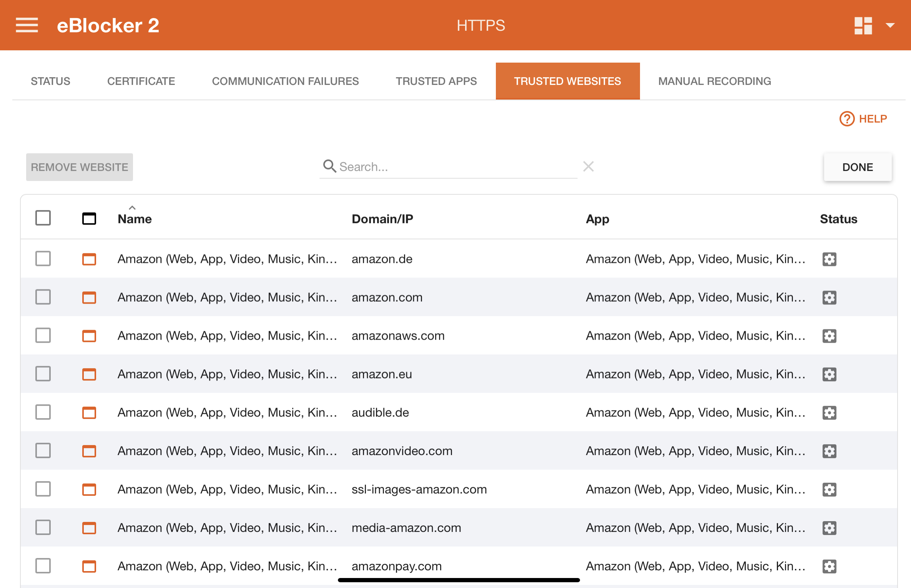The height and width of the screenshot is (588, 911).
Task: Click the REMOVE WEBSITE button
Action: tap(80, 167)
